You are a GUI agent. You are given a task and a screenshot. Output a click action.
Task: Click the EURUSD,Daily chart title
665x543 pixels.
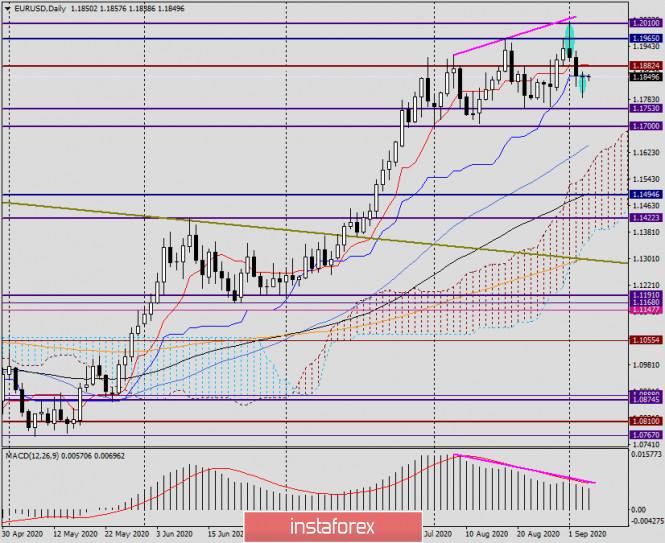40,8
